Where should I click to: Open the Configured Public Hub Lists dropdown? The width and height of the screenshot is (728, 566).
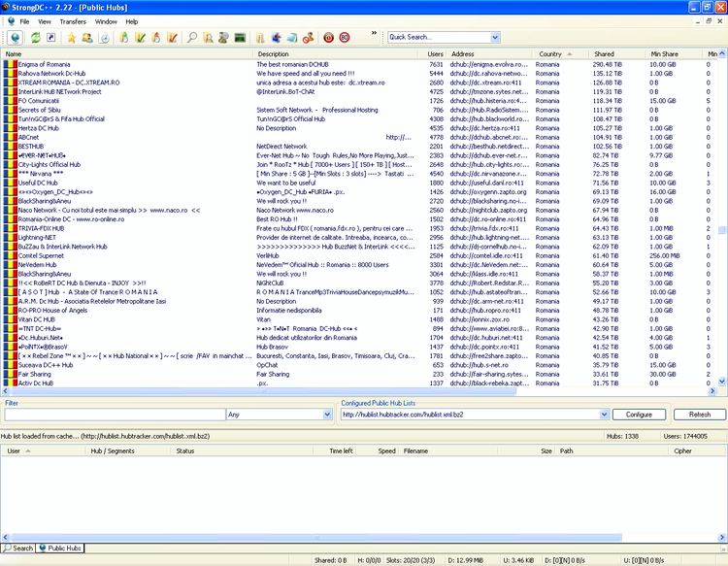[604, 415]
